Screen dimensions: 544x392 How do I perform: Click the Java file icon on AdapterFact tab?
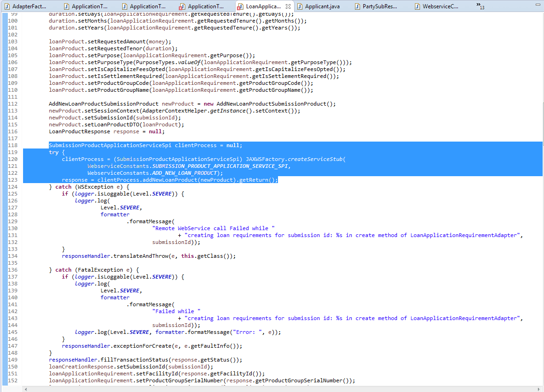tap(7, 6)
